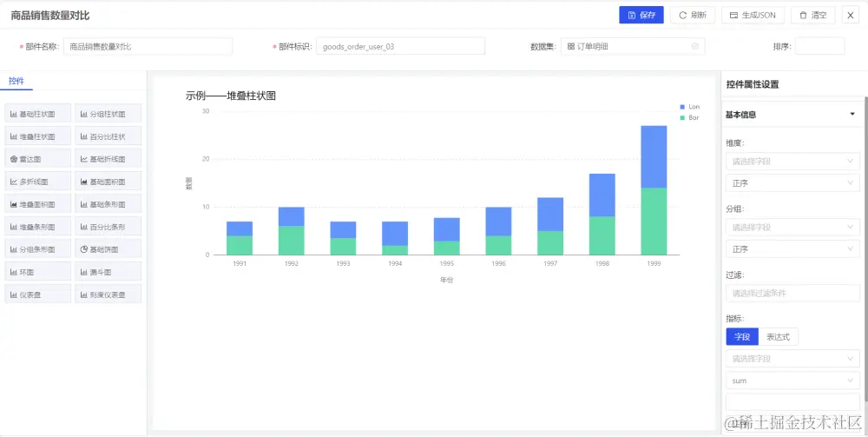The image size is (868, 437).
Task: Select the 漏斗图 funnel widget
Action: coord(108,272)
